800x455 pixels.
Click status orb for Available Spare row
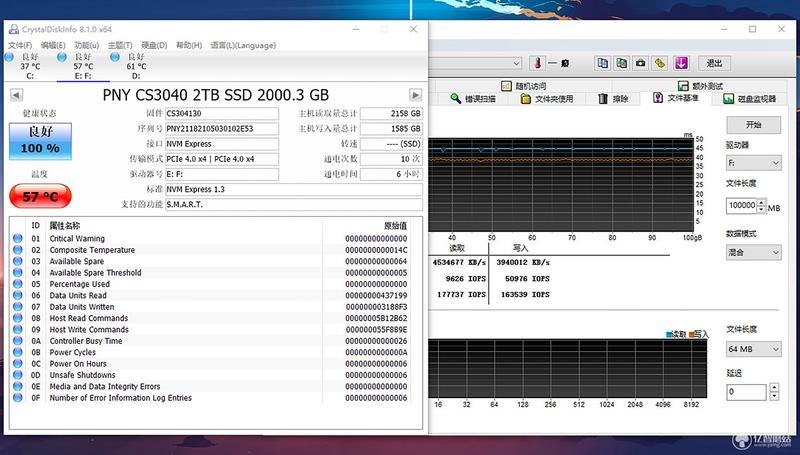pyautogui.click(x=18, y=261)
